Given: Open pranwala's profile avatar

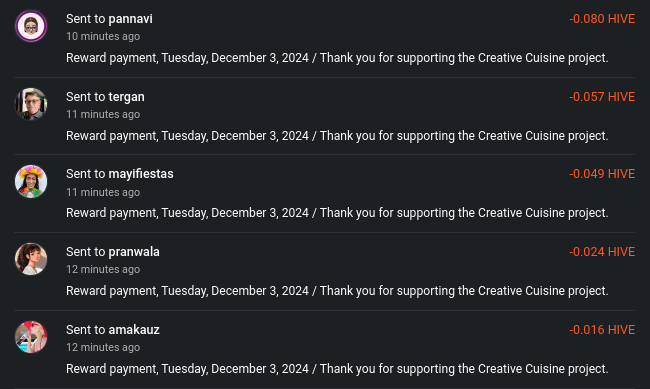Looking at the screenshot, I should (31, 259).
